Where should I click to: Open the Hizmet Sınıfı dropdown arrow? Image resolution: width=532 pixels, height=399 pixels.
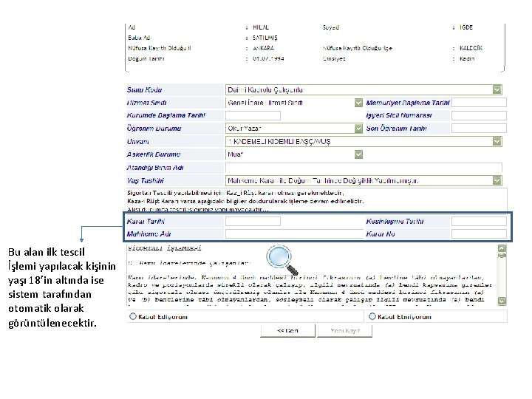point(358,103)
